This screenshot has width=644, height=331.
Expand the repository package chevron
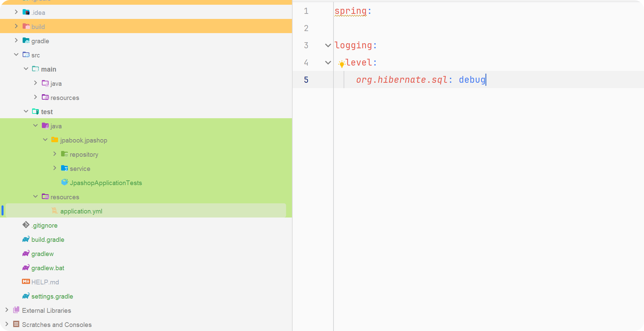coord(55,154)
